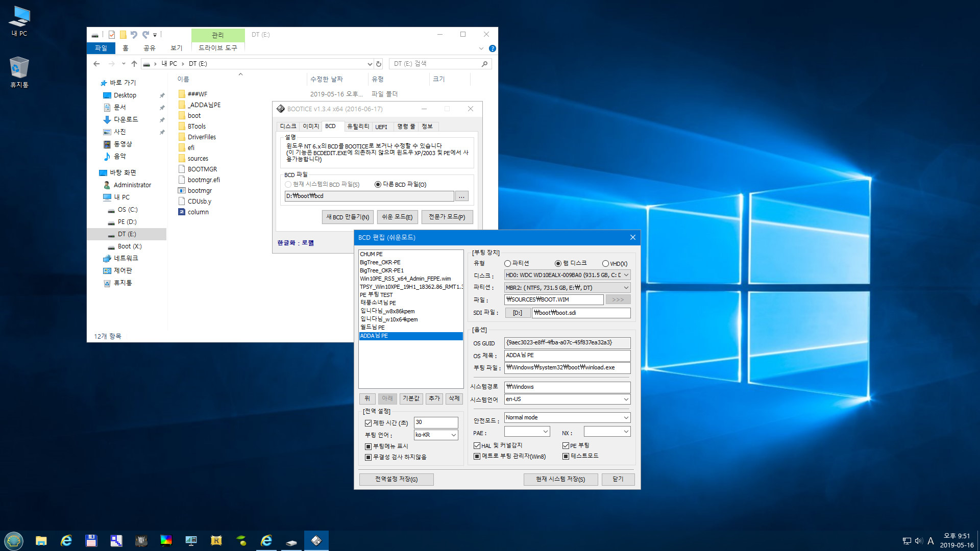
Task: Expand the Explorer address bar history dropdown
Action: [370, 64]
